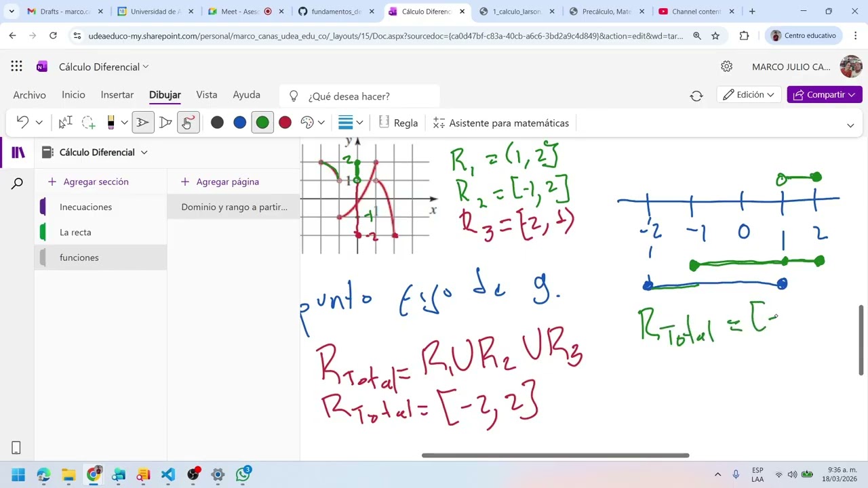Select the Lasso select tool
Screen dimensions: 868x488
(x=88, y=123)
